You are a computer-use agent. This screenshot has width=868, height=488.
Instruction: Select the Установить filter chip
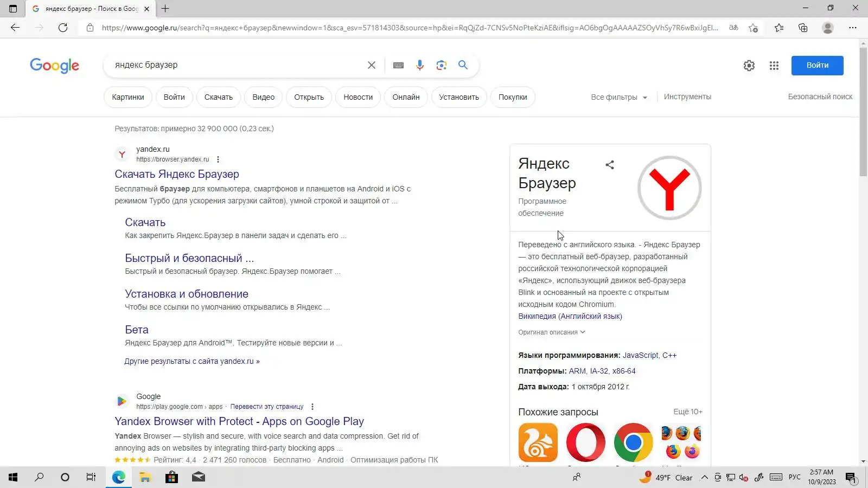tap(459, 97)
